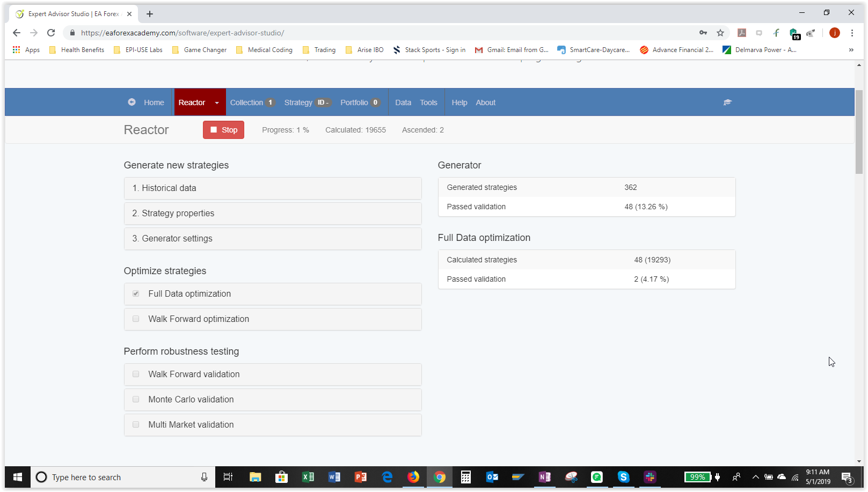Screen dimensions: 868x492
Task: Expand the 1. Historical data section
Action: [273, 188]
